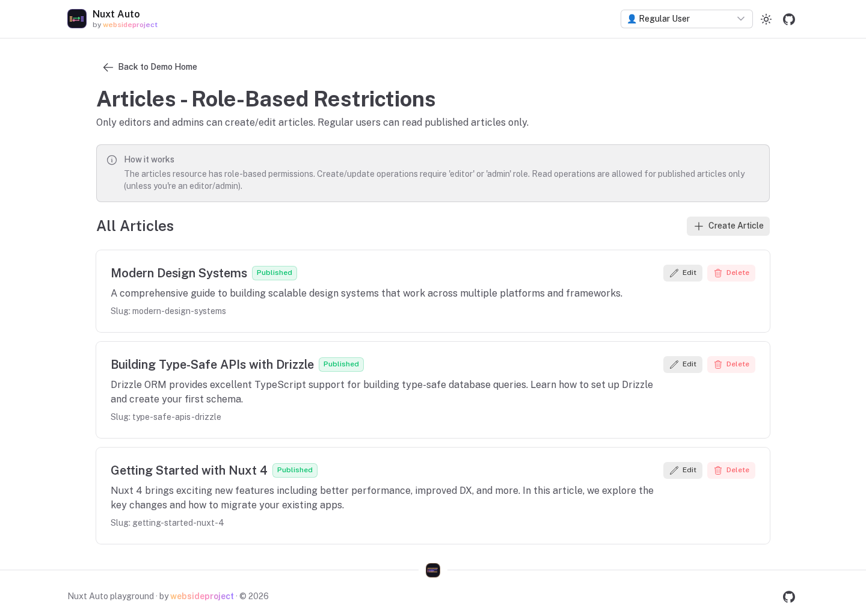Click the Nuxt Auto title in header

pos(116,14)
